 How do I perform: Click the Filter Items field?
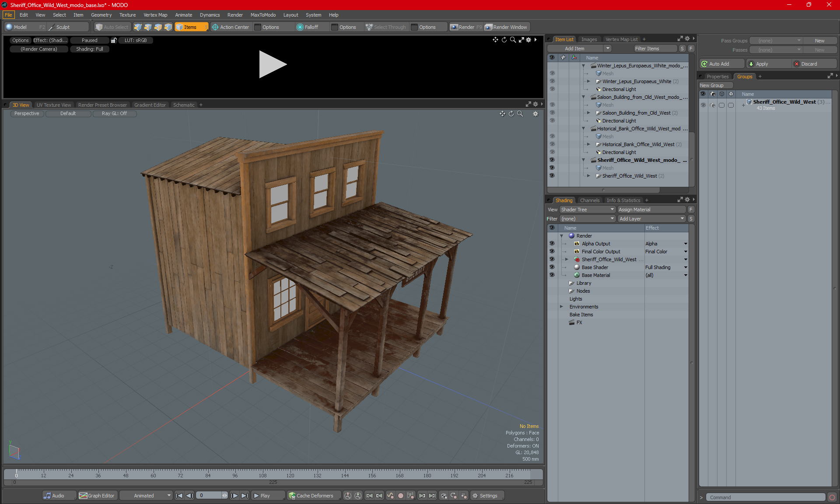click(x=655, y=49)
